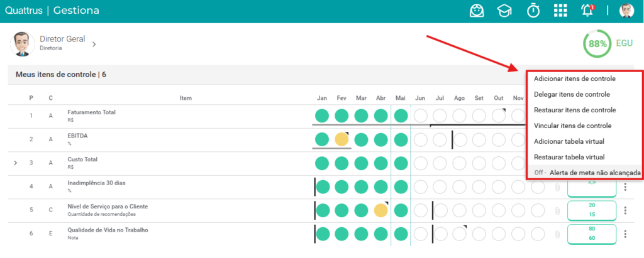Open the apps grid icon
Viewport: 644px width, 258px height.
[x=560, y=11]
